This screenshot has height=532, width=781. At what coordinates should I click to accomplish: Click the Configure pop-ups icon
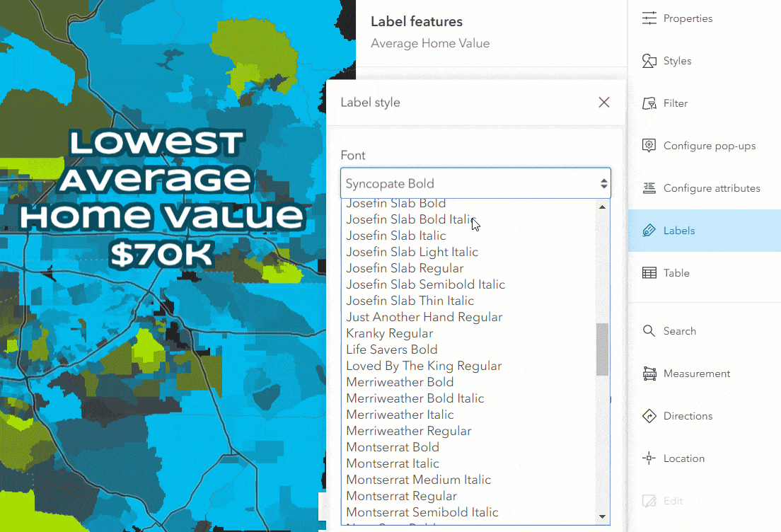coord(649,146)
